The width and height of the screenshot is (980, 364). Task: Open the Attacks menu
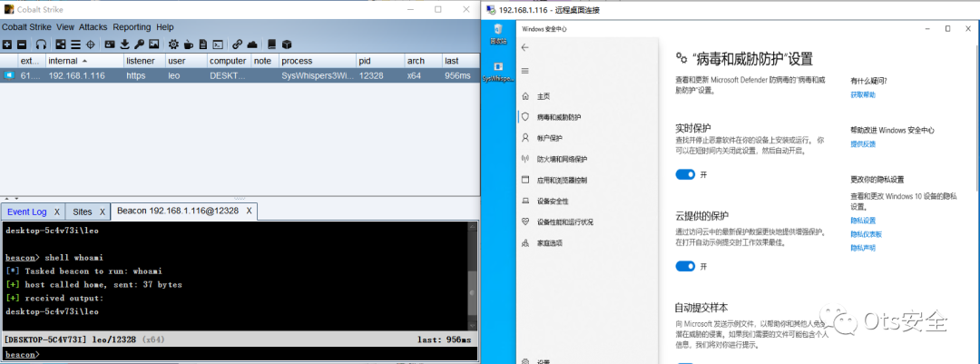93,27
